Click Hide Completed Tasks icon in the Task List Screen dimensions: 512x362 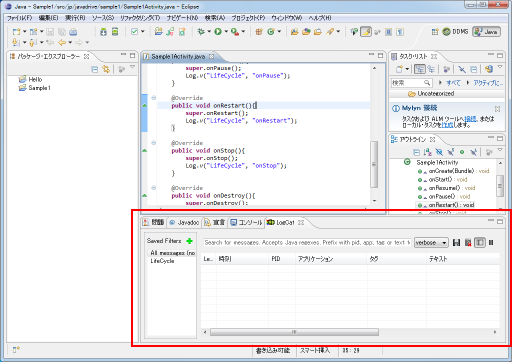(462, 69)
